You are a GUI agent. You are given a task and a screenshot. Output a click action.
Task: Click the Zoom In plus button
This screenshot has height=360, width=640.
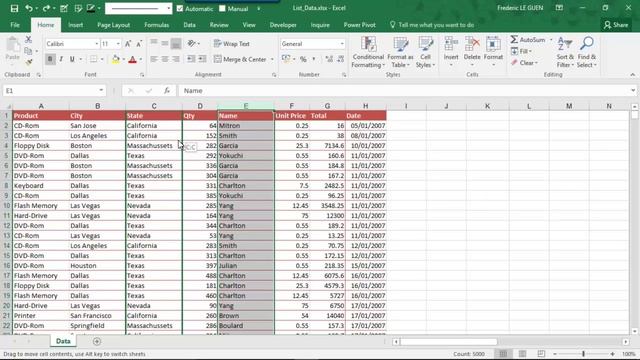tap(612, 354)
